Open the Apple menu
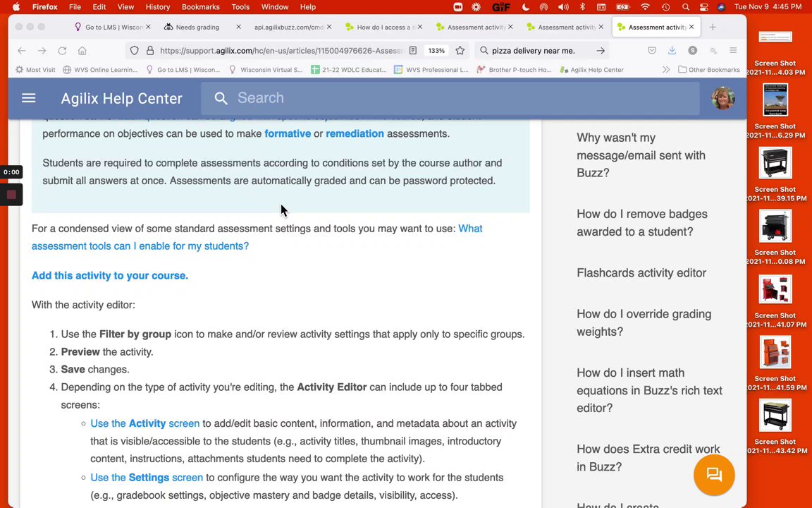812x508 pixels. [x=16, y=7]
